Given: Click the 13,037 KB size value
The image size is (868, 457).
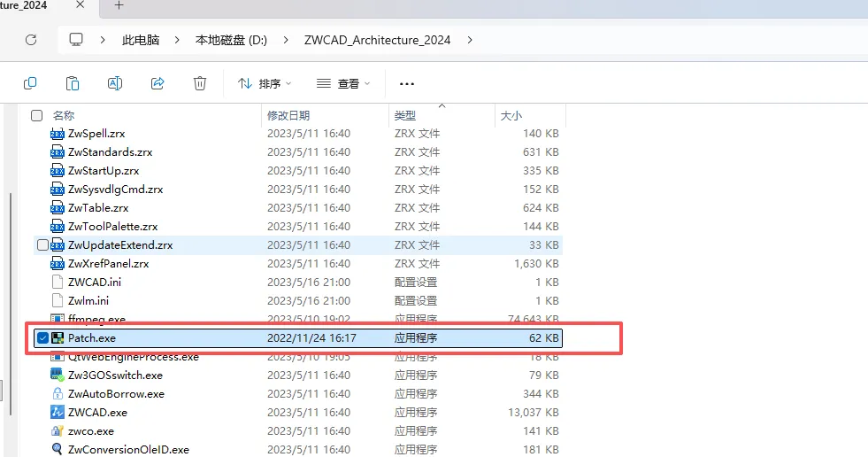Looking at the screenshot, I should (x=534, y=412).
